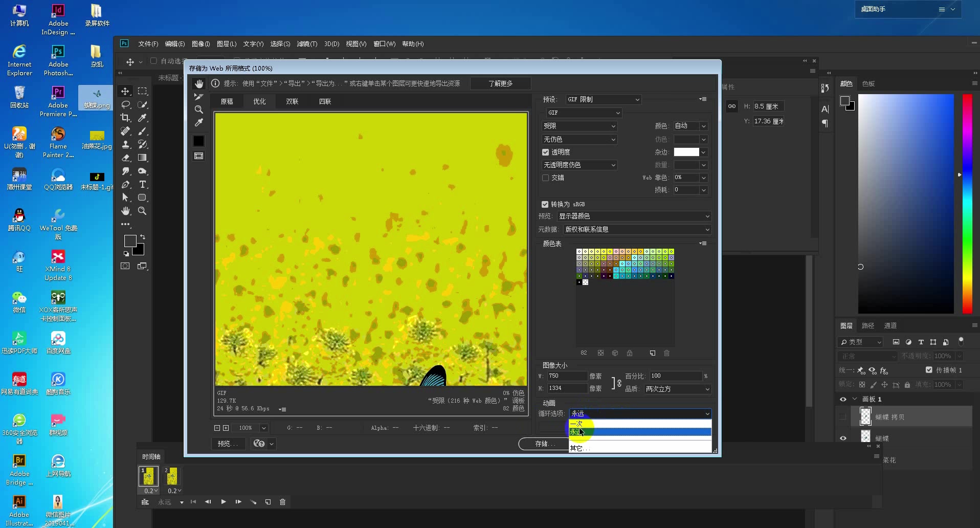980x528 pixels.
Task: Click the 百分比 100 percent input field
Action: pos(676,376)
